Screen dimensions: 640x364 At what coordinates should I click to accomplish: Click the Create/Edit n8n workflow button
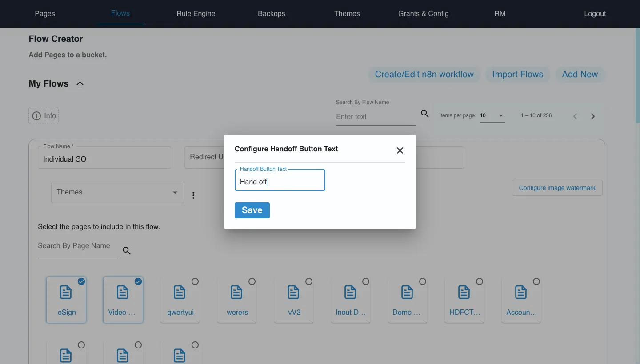coord(424,75)
